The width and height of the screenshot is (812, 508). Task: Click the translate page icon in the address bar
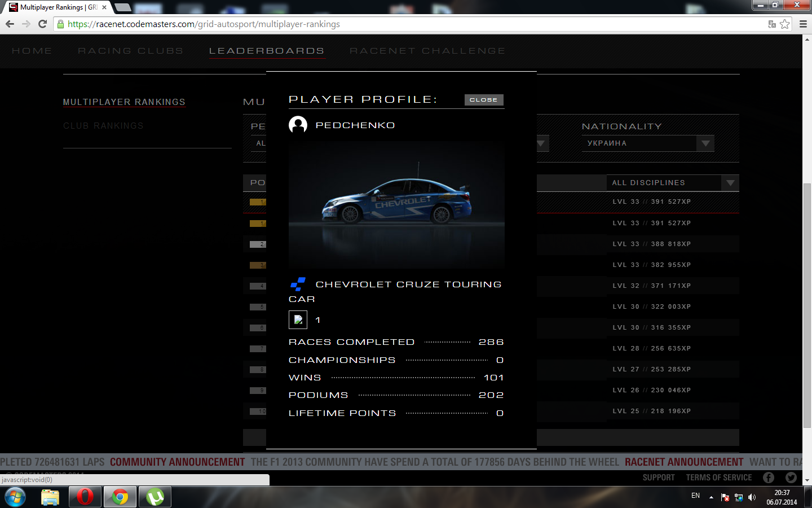tap(772, 24)
